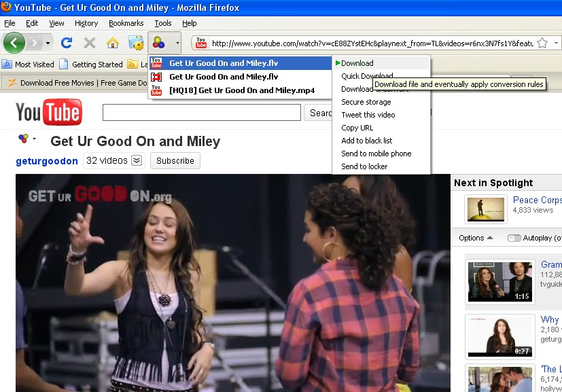The height and width of the screenshot is (392, 562).
Task: Click the bookmarks folder toolbar icon
Action: point(136,43)
